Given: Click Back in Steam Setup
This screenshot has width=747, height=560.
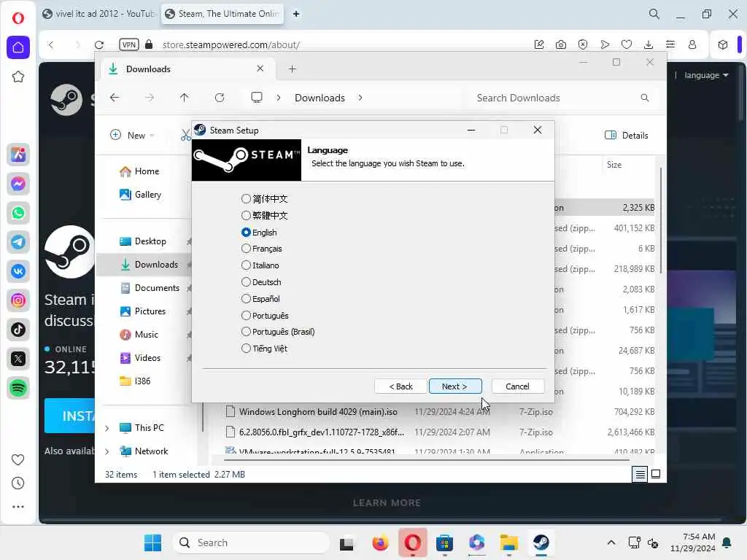Looking at the screenshot, I should [x=400, y=386].
